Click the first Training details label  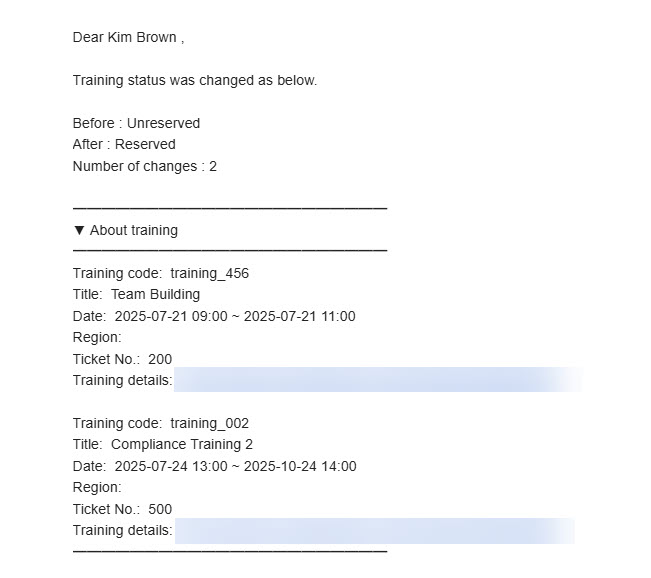[x=122, y=380]
